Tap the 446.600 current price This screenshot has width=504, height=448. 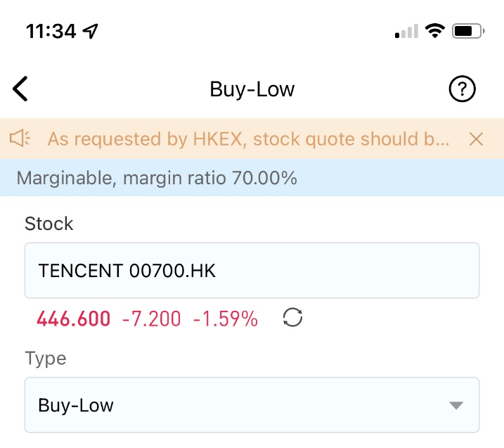74,319
